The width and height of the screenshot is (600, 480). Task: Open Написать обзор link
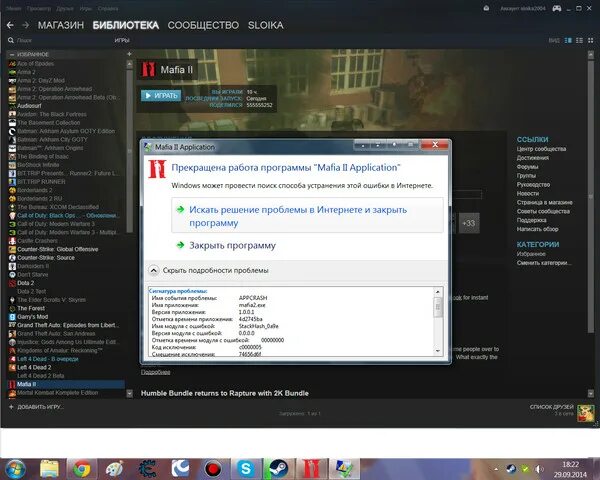click(537, 229)
